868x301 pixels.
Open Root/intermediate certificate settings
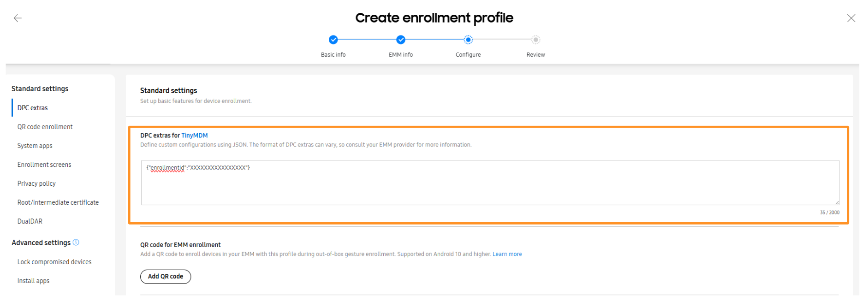[x=58, y=202]
